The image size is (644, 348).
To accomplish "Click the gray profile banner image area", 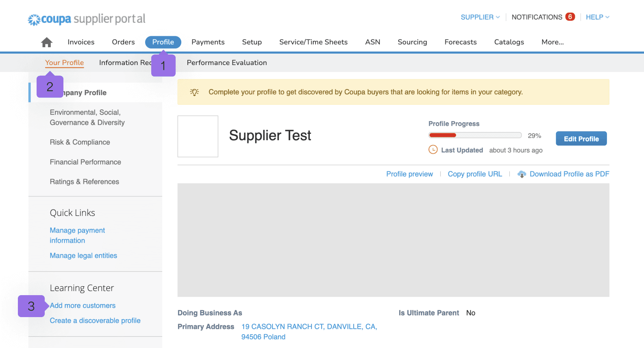I will [393, 240].
